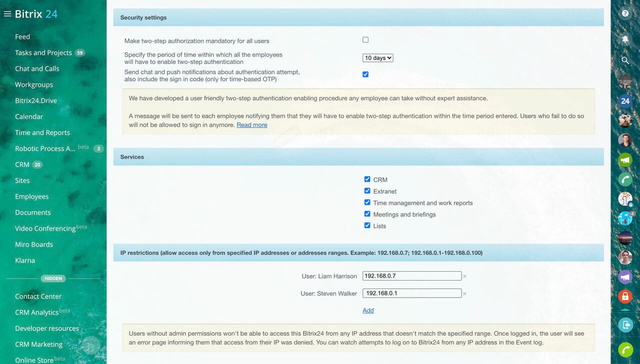Image resolution: width=640 pixels, height=364 pixels.
Task: Uncheck the Lists service checkbox
Action: pos(367,226)
